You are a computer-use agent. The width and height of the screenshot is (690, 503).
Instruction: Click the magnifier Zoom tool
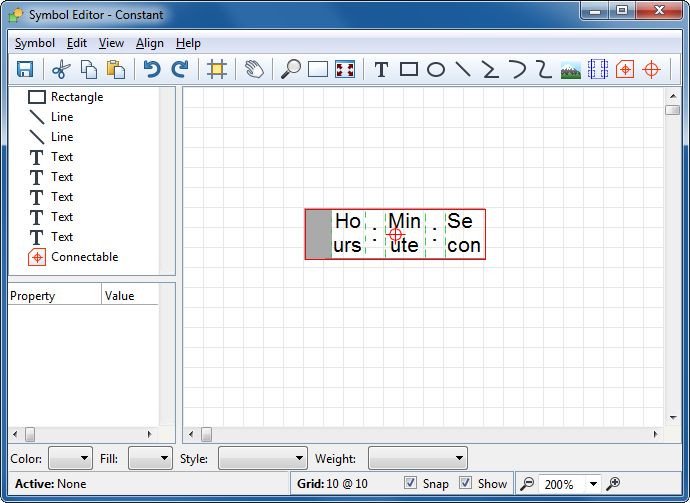[291, 69]
